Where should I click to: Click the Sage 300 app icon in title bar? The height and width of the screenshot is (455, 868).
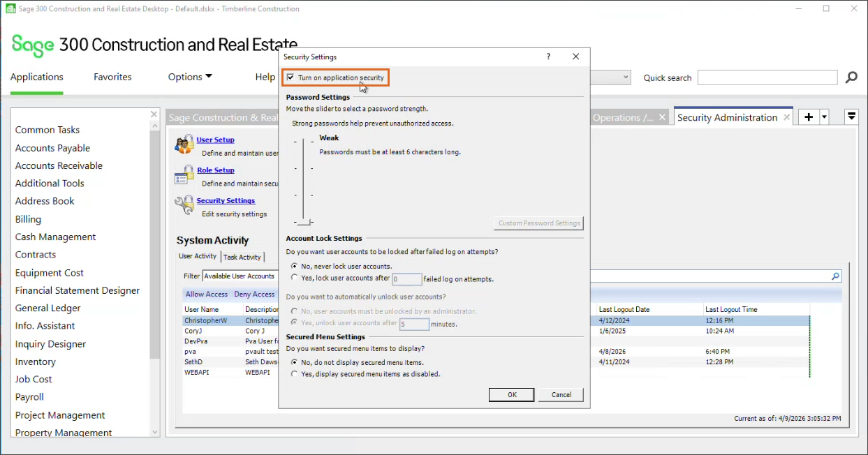click(10, 9)
